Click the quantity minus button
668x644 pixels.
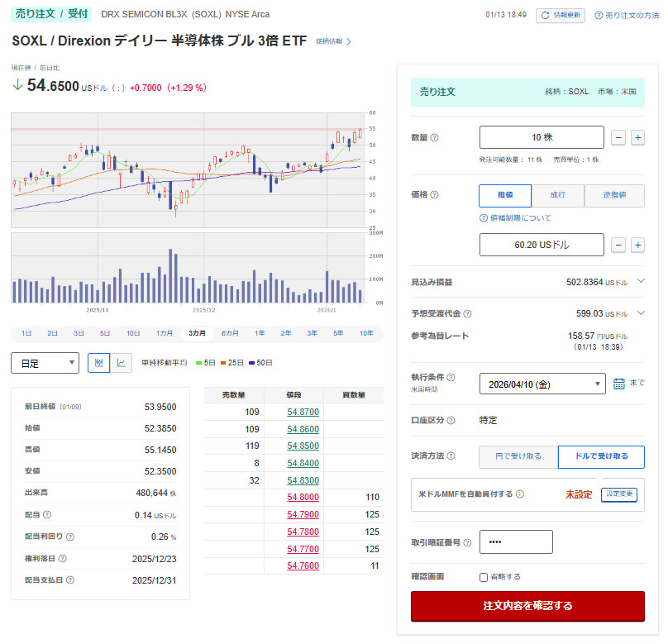pos(618,138)
